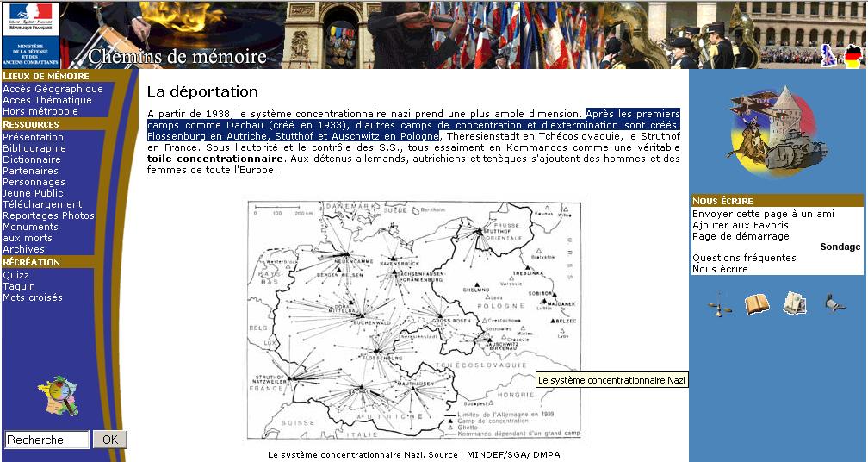Open the Accès Géographique link
Image resolution: width=868 pixels, height=462 pixels.
coord(53,89)
